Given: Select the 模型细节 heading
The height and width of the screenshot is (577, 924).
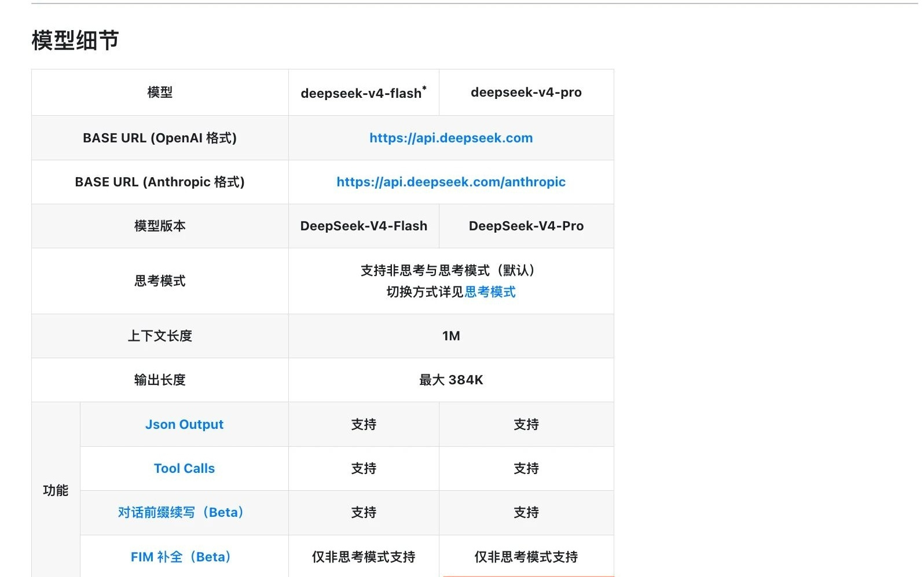Looking at the screenshot, I should [75, 41].
